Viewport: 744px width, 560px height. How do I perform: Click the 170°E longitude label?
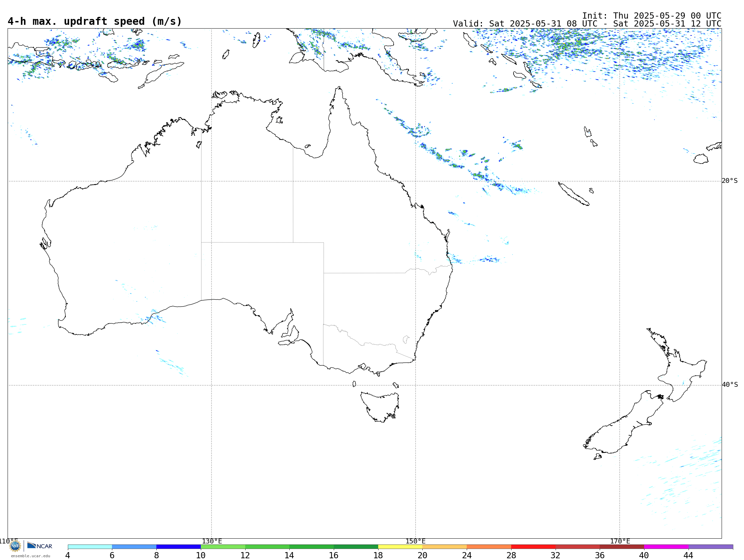click(620, 541)
